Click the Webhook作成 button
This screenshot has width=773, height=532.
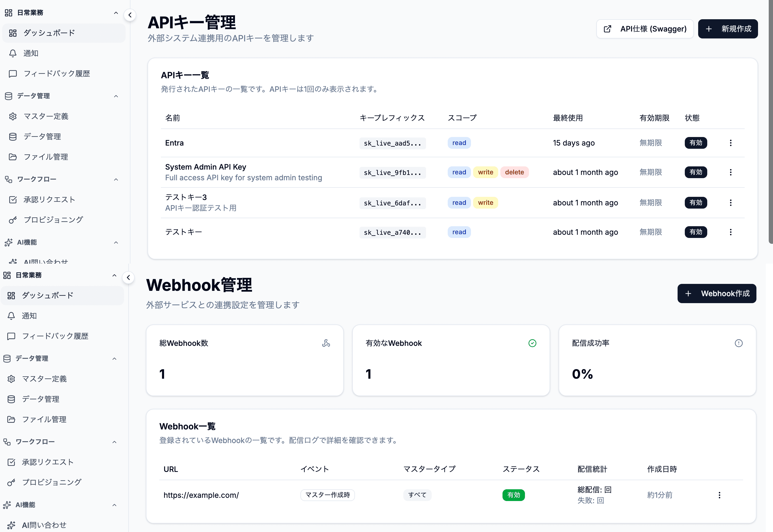click(x=717, y=294)
